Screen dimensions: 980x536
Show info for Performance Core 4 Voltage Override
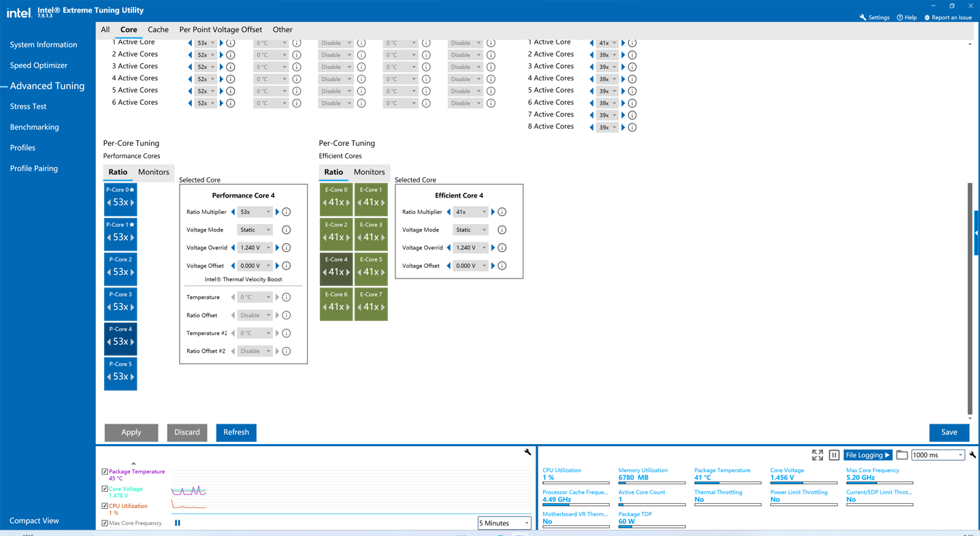[287, 248]
